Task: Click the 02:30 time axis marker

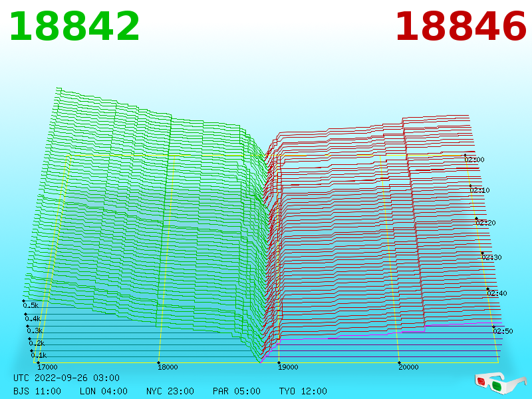Action: (491, 257)
